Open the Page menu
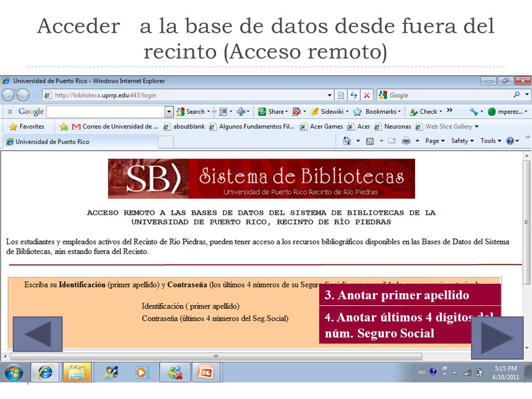The image size is (532, 399). [x=435, y=141]
